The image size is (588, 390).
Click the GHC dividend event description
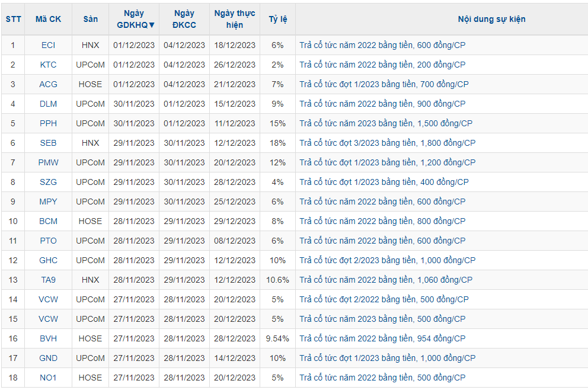[387, 260]
